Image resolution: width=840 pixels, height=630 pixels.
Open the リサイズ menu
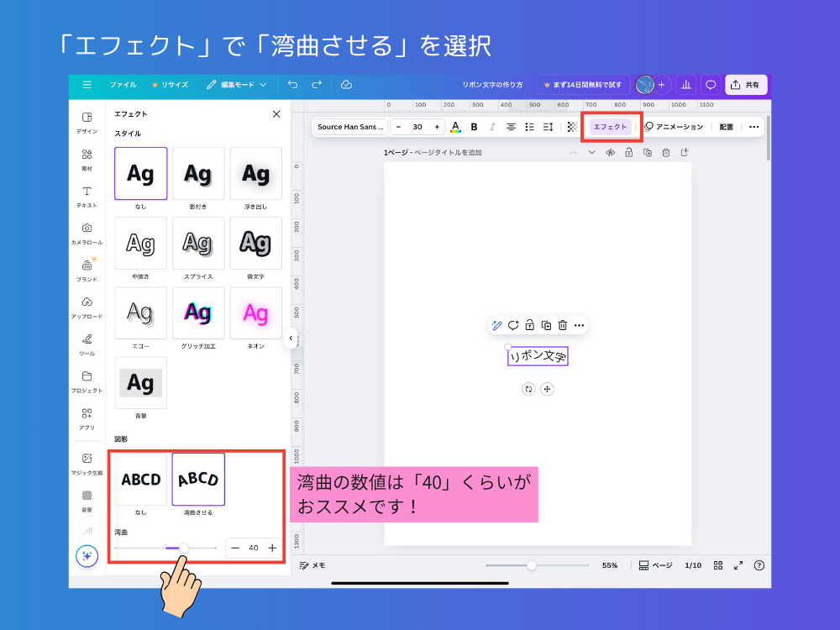[x=176, y=84]
